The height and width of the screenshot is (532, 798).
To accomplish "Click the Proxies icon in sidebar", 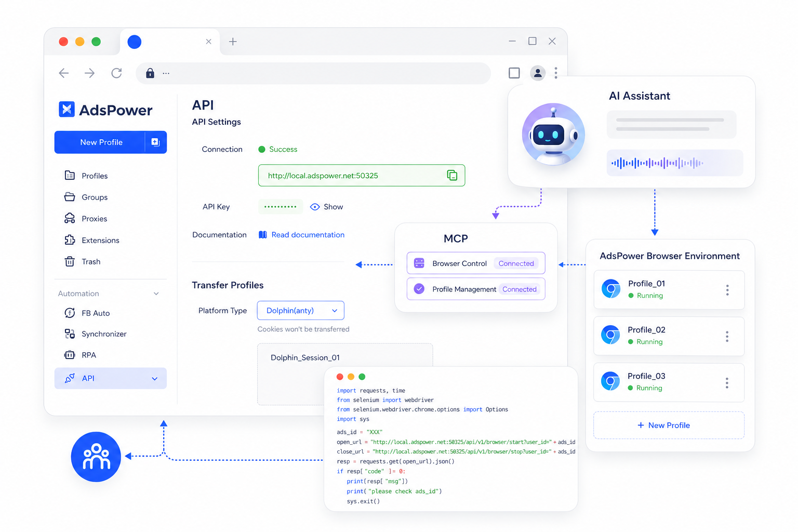I will (x=70, y=218).
